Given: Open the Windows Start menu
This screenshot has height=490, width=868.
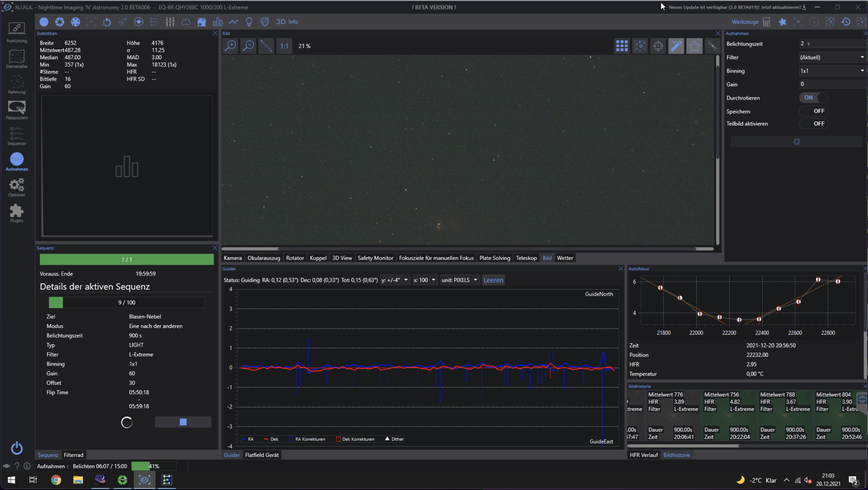Looking at the screenshot, I should coord(11,479).
